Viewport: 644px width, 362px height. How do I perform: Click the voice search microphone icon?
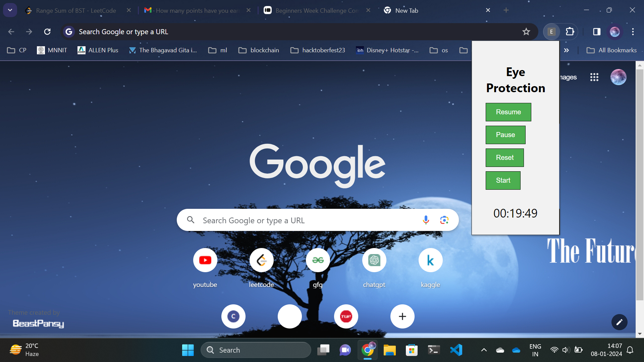(426, 220)
